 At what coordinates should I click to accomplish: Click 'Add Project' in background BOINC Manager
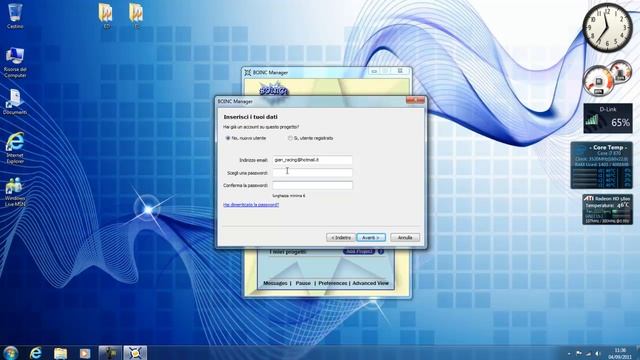click(x=358, y=251)
